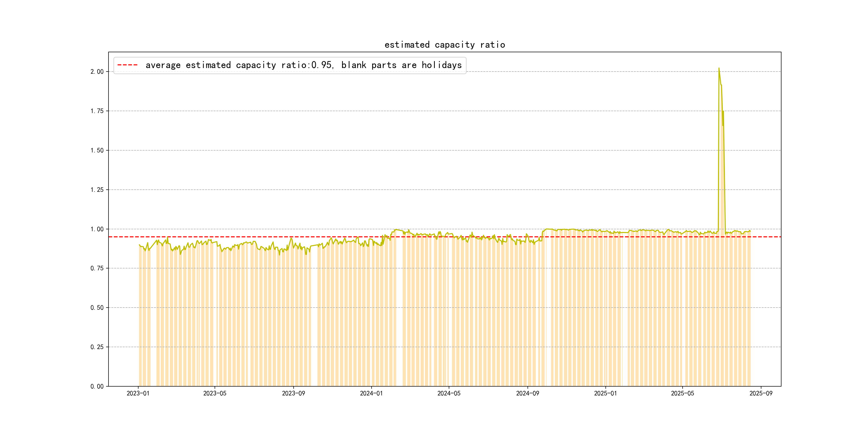Viewport: 868px width, 434px height.
Task: Click the 2023-05 x-axis tick label
Action: 215,393
